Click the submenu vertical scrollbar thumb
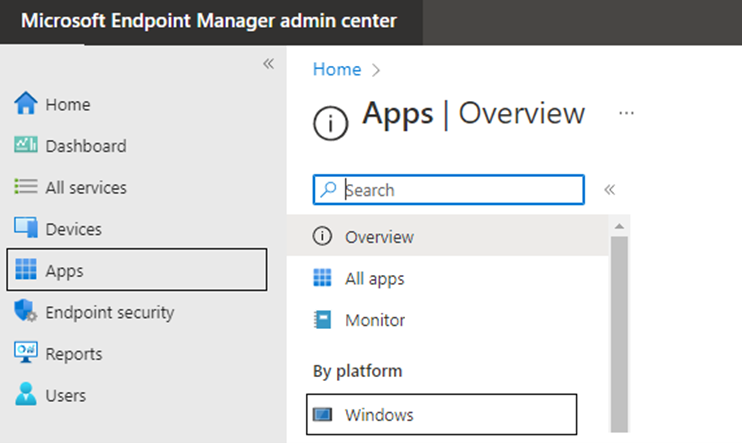The image size is (742, 443). tap(619, 334)
